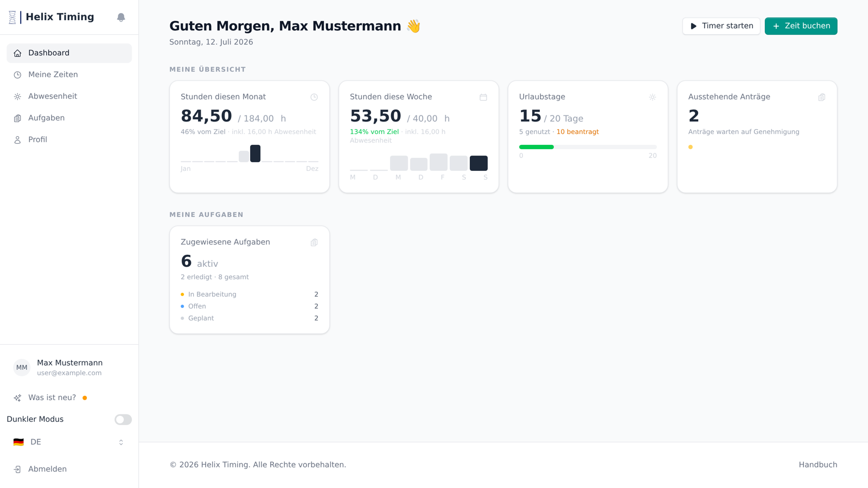Click the Timer starten button

click(x=721, y=26)
